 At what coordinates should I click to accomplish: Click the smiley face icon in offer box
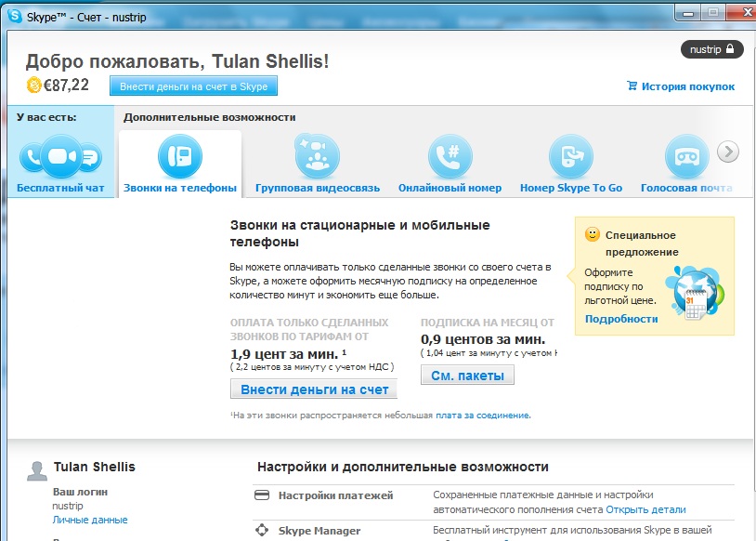pyautogui.click(x=592, y=234)
